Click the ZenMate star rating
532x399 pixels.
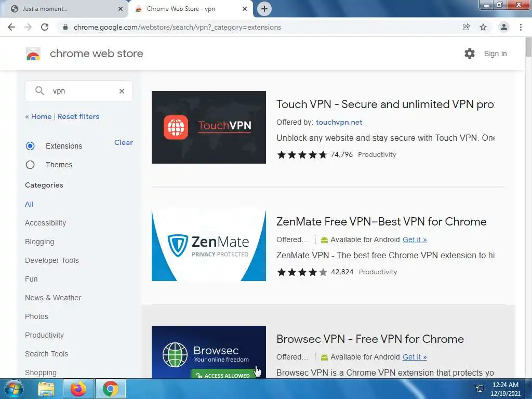coord(302,272)
